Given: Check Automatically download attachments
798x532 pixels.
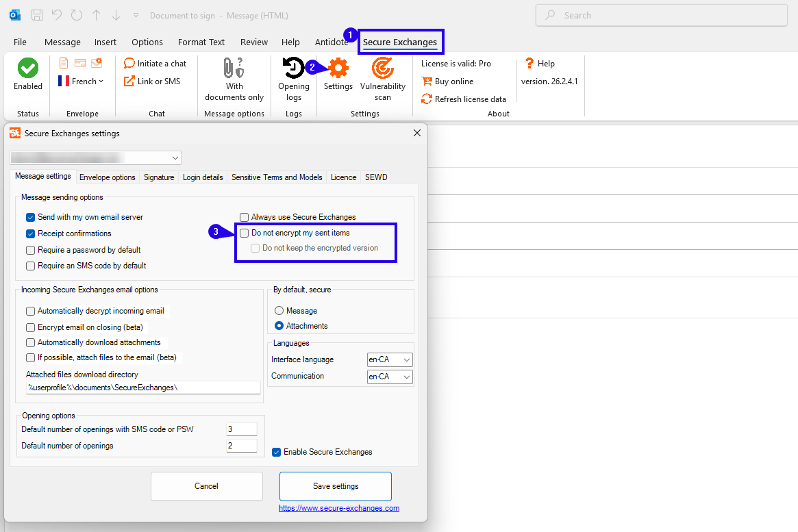Looking at the screenshot, I should click(31, 343).
